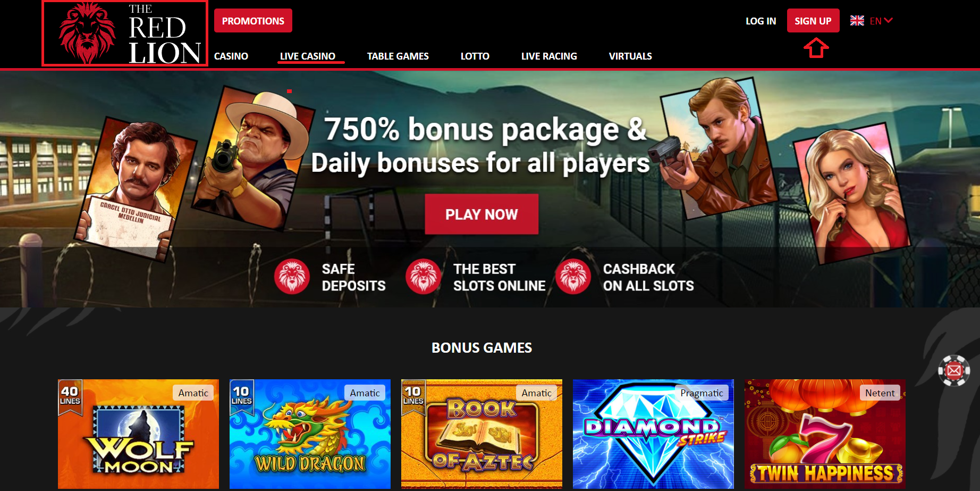Open the mail chip contact icon
The height and width of the screenshot is (491, 980).
click(954, 370)
